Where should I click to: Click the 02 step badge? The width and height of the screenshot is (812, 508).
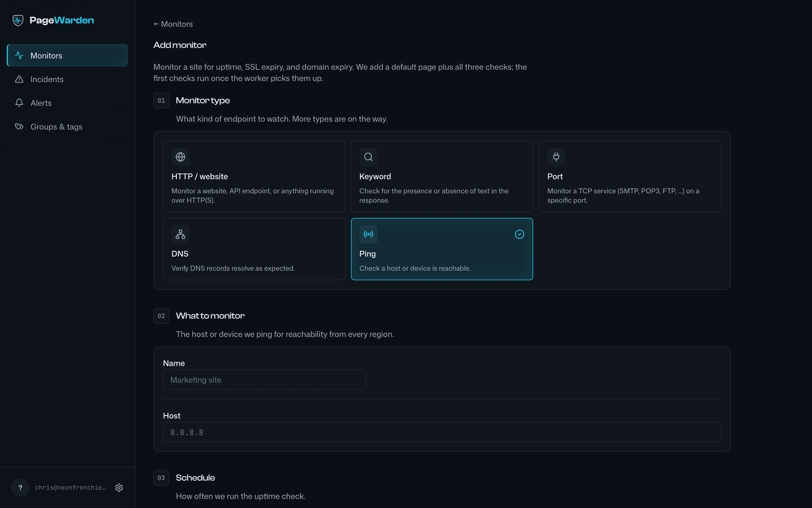(x=161, y=316)
